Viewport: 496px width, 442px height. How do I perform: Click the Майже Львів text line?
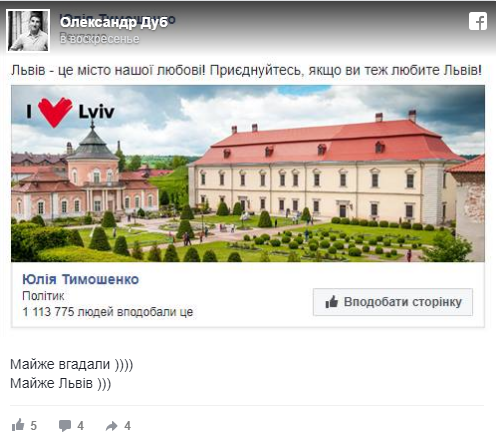coord(60,383)
